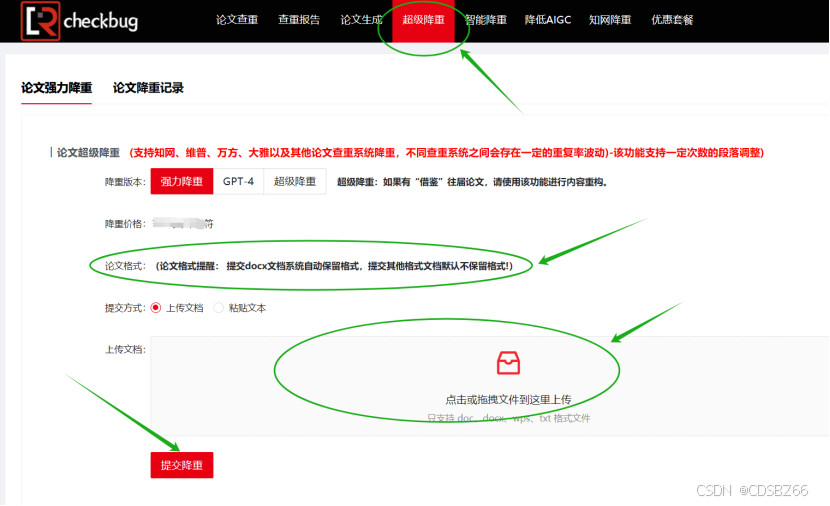
Task: Select the 超级降重 navigation tab
Action: click(x=423, y=21)
